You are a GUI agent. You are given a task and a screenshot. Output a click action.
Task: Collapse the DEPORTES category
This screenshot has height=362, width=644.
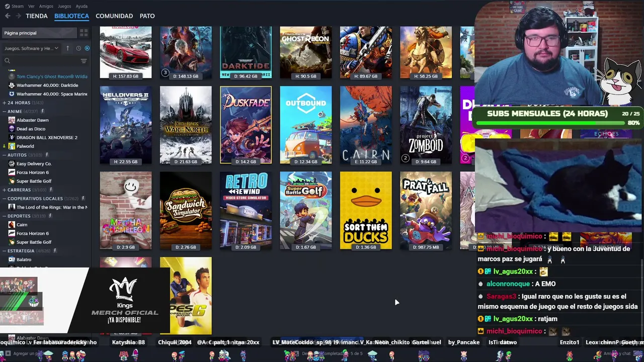[4, 216]
